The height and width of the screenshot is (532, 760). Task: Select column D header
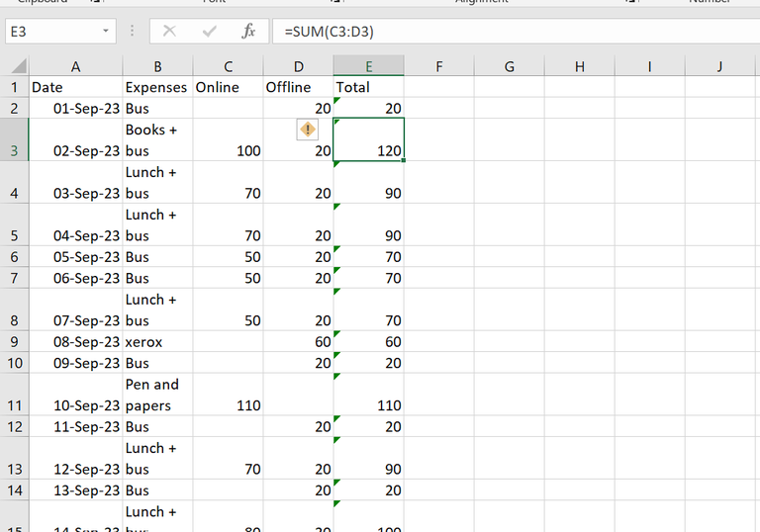pos(298,66)
